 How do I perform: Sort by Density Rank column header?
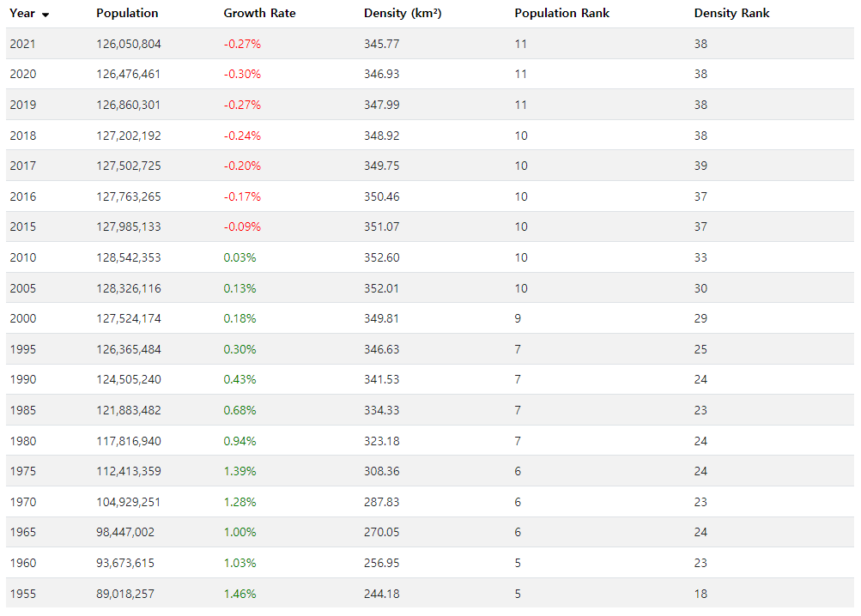(x=731, y=13)
